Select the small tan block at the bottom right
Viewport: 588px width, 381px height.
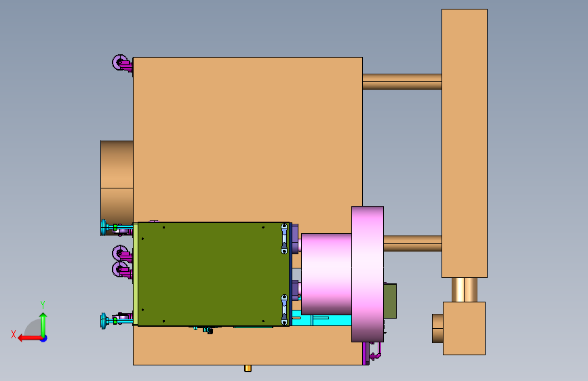[x=465, y=329]
